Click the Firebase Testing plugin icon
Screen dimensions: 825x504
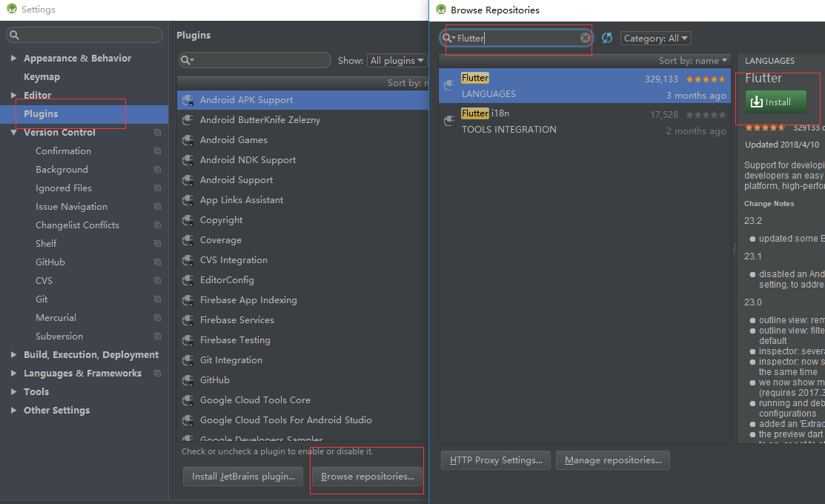tap(188, 340)
